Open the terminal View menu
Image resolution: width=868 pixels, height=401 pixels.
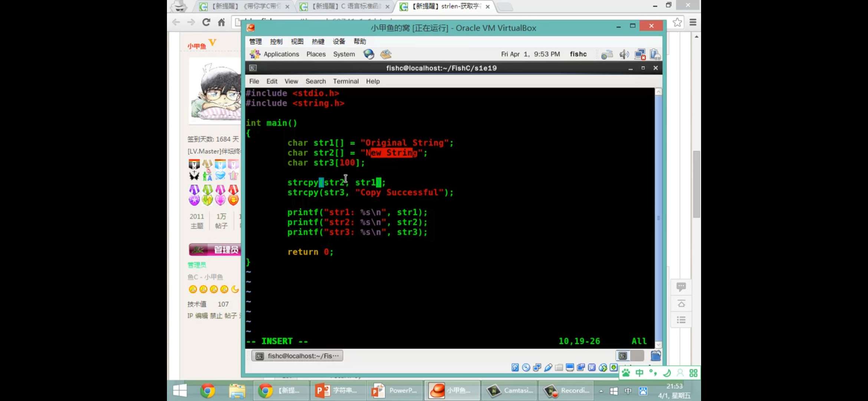tap(291, 81)
